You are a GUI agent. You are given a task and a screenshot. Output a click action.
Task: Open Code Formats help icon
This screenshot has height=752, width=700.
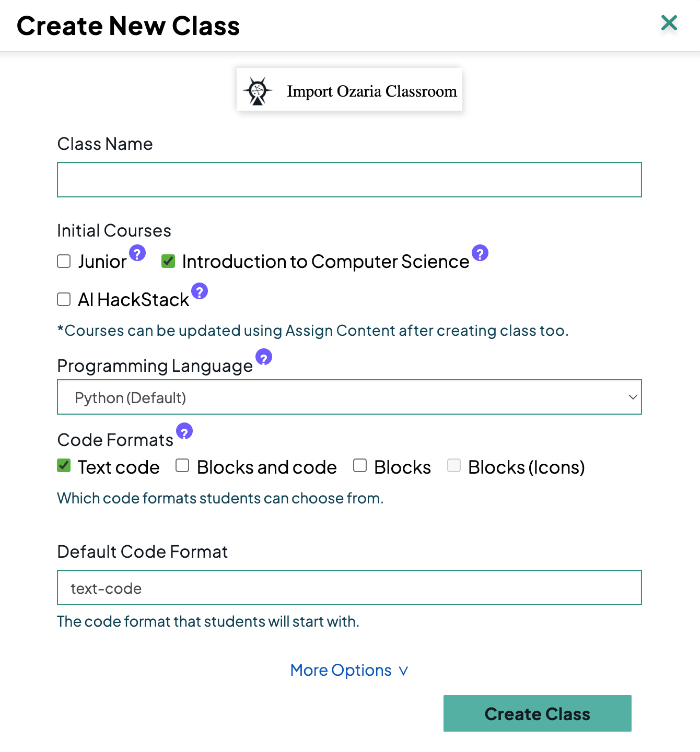click(184, 431)
